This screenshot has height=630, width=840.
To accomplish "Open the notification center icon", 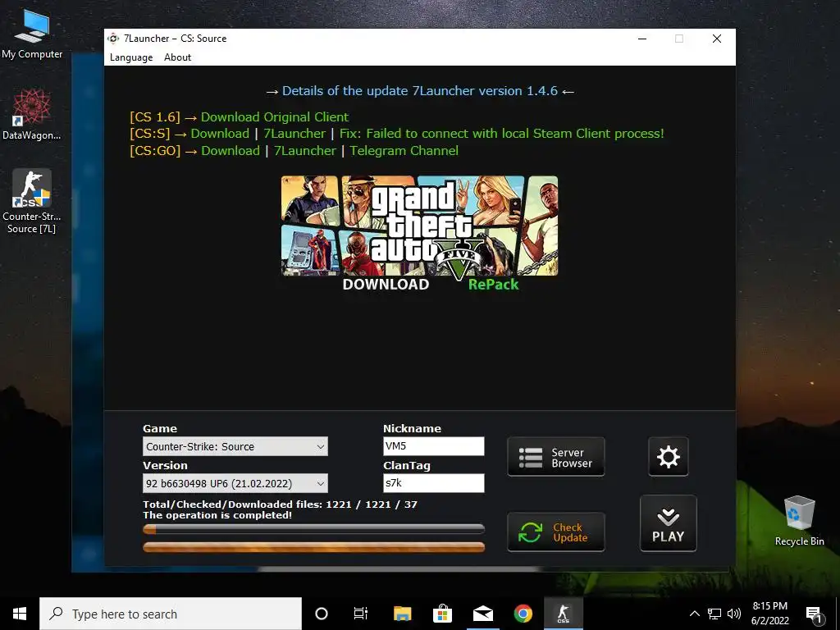I will coord(815,614).
